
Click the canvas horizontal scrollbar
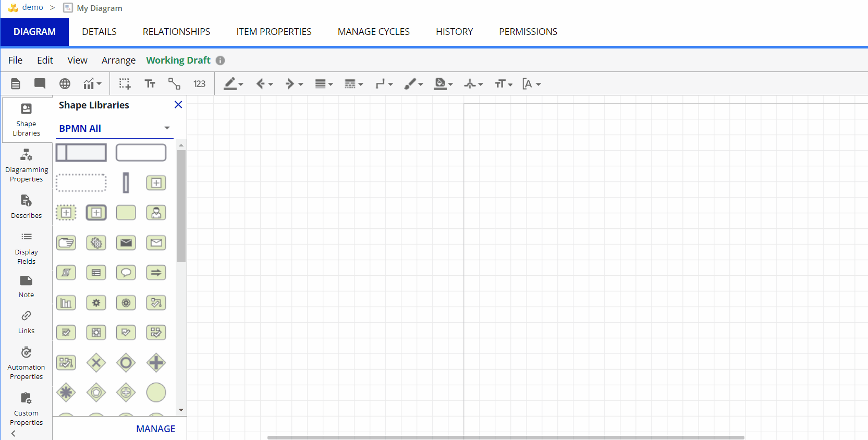pos(506,437)
